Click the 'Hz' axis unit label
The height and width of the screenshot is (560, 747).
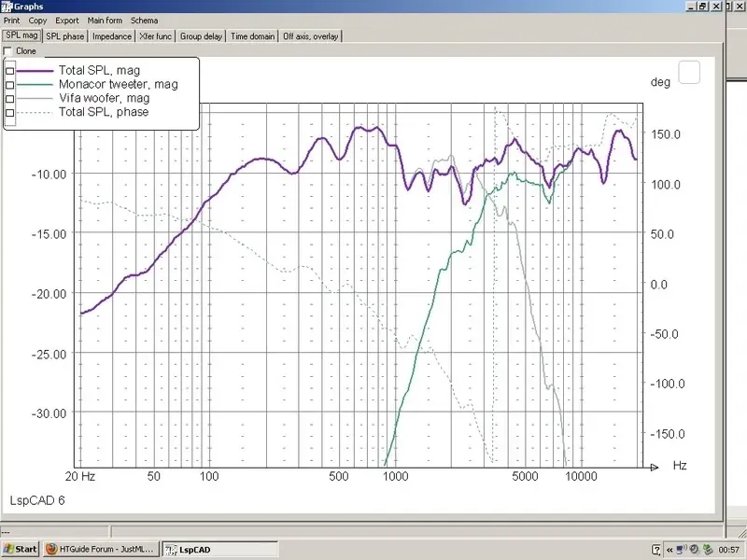[680, 465]
